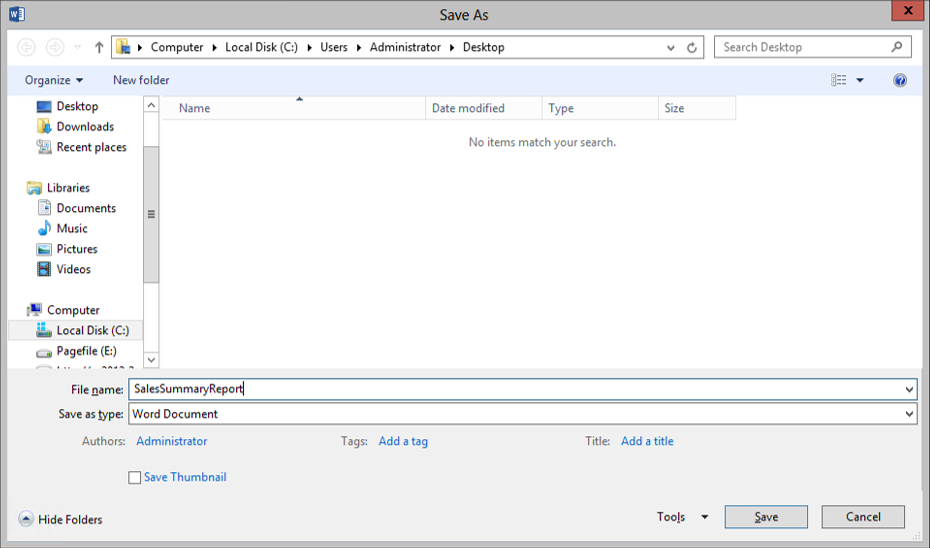The width and height of the screenshot is (930, 548).
Task: Open the File name dropdown arrow
Action: 909,389
